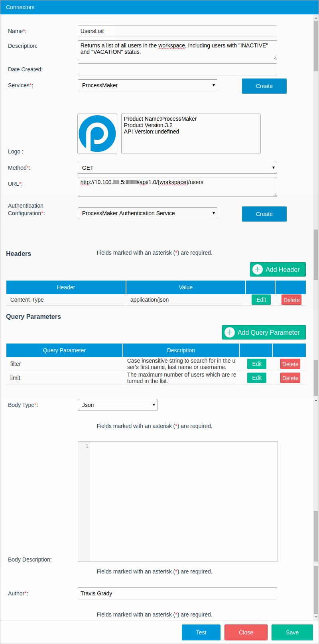
Task: Click into the URL text area
Action: pos(177,187)
